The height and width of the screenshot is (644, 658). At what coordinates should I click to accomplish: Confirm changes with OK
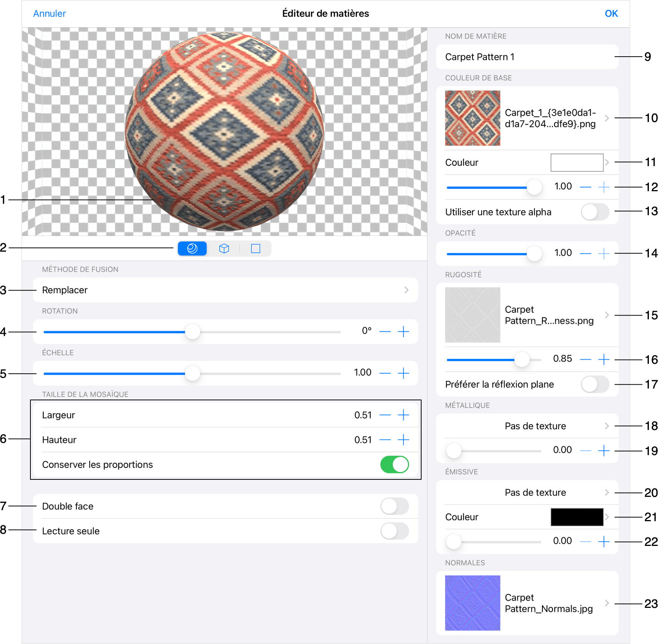[x=611, y=14]
